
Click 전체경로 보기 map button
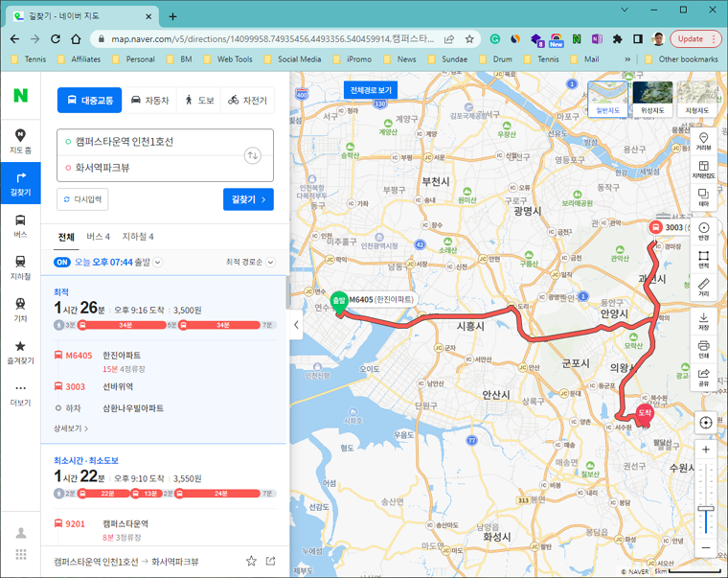[x=371, y=90]
